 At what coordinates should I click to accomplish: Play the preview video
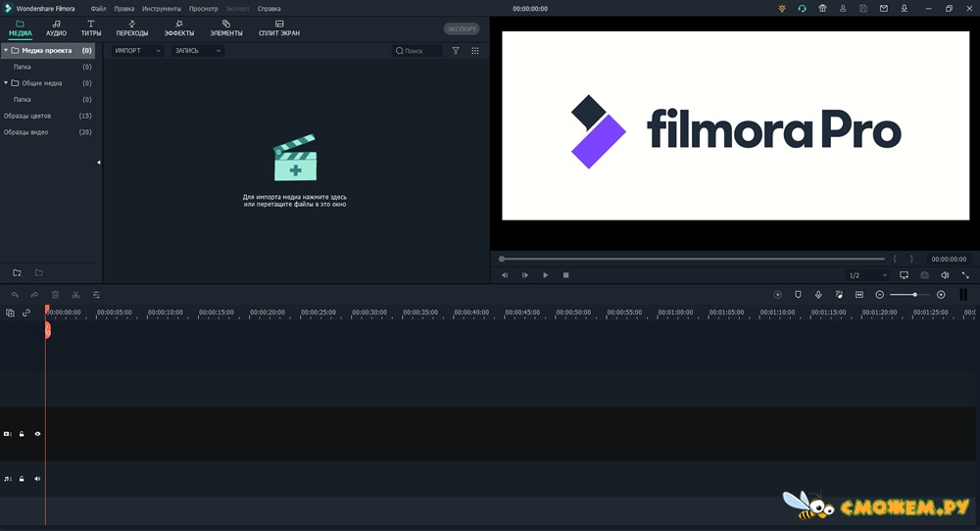click(545, 275)
